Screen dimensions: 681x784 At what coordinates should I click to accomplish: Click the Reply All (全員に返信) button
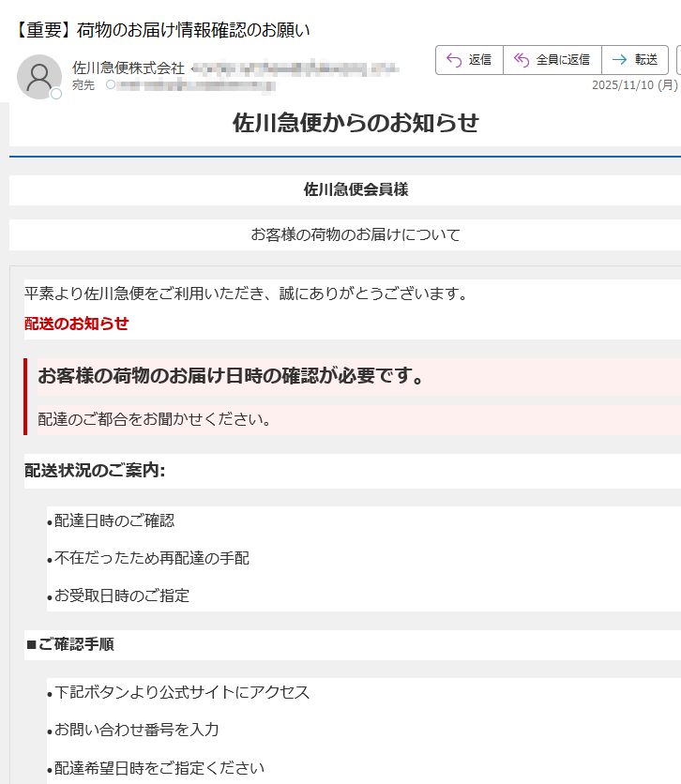tap(552, 60)
